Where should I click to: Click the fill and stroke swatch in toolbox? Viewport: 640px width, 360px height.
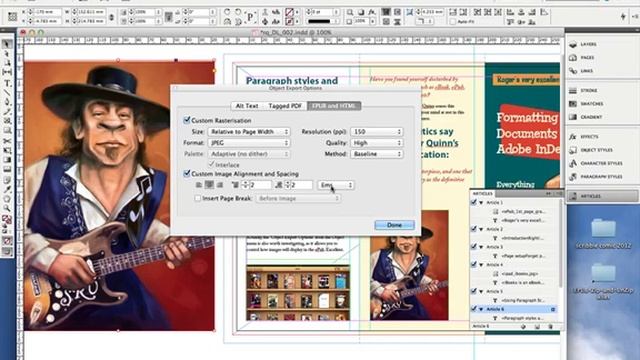click(7, 220)
